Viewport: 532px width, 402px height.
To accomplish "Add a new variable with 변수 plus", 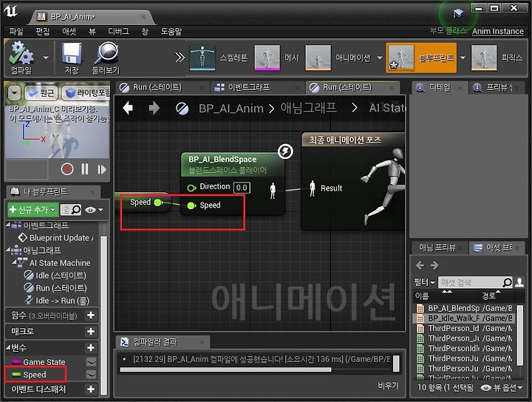I will coord(91,347).
